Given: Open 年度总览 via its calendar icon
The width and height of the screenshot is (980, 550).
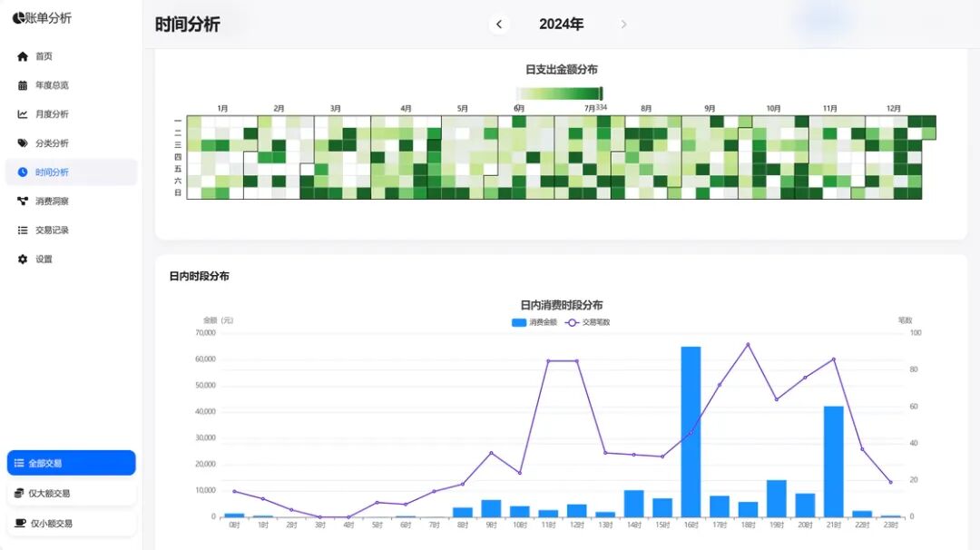Looking at the screenshot, I should [x=23, y=85].
